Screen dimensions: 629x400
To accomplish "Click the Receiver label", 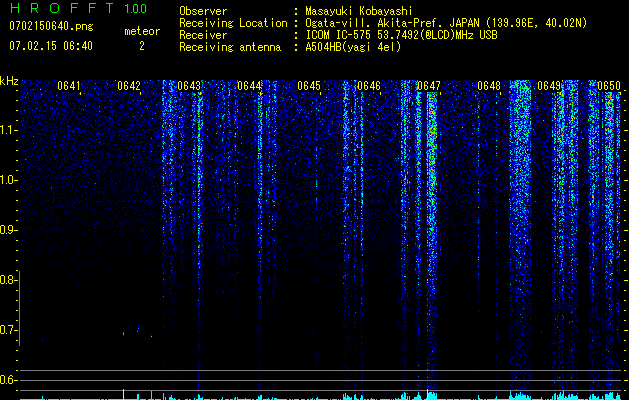I will pos(203,35).
